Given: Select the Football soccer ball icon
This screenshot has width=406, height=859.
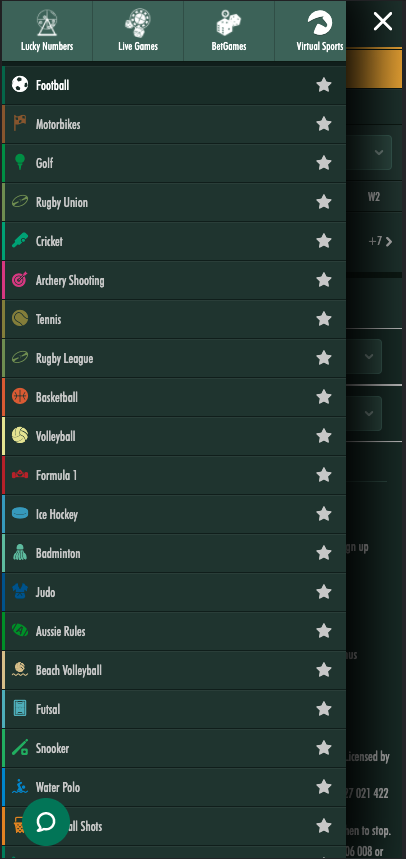Looking at the screenshot, I should tap(20, 84).
